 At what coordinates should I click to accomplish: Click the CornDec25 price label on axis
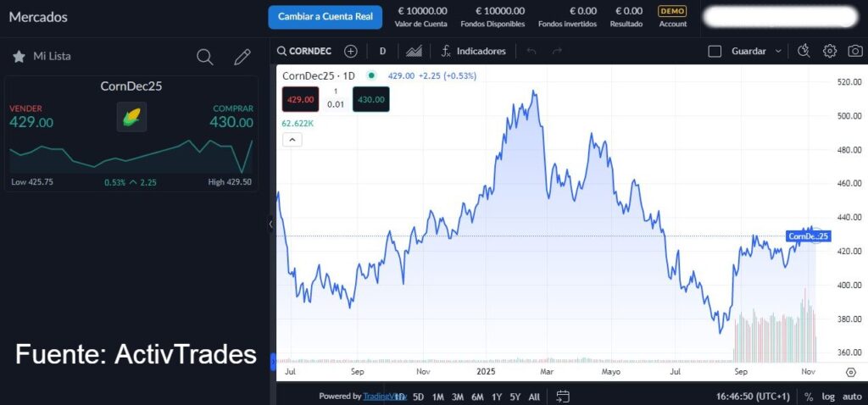coord(808,236)
